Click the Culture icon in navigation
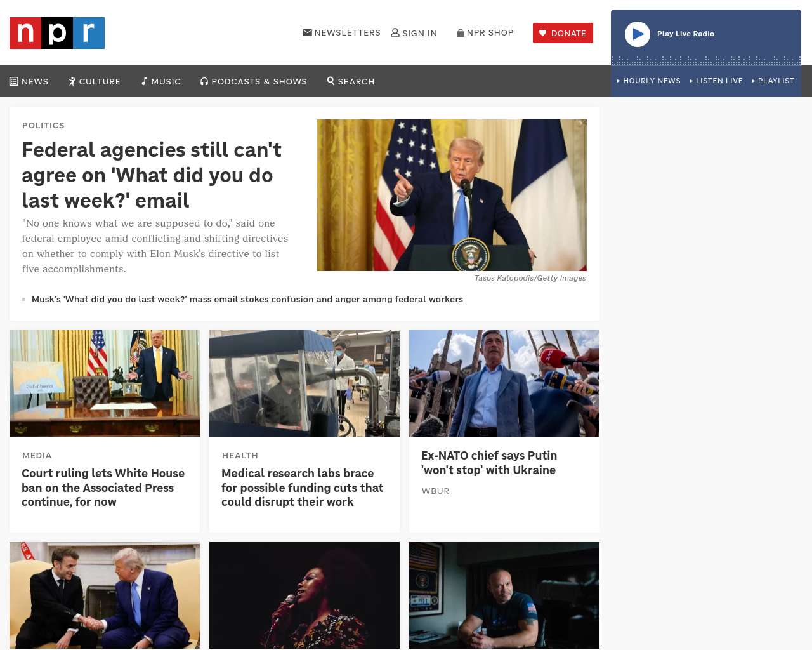Screen dimensions: 812x650 [x=72, y=81]
